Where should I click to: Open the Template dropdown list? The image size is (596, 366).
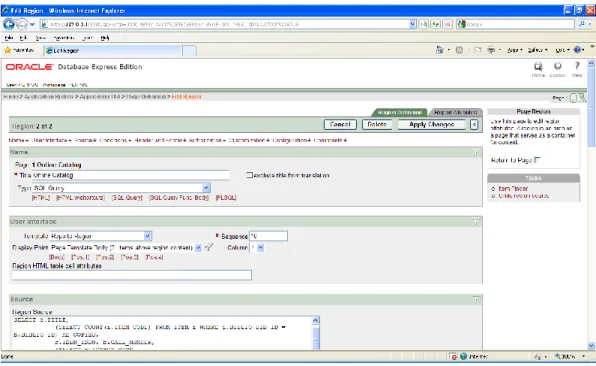pos(147,236)
